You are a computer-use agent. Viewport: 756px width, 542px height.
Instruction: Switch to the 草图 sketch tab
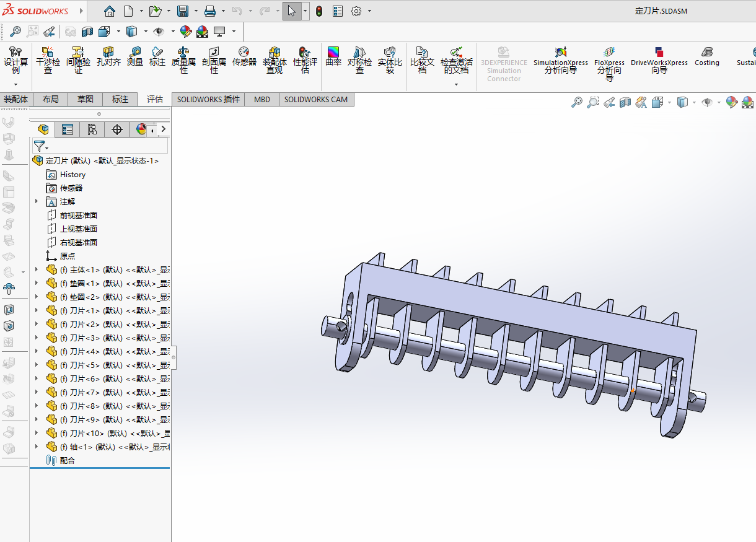tap(86, 99)
